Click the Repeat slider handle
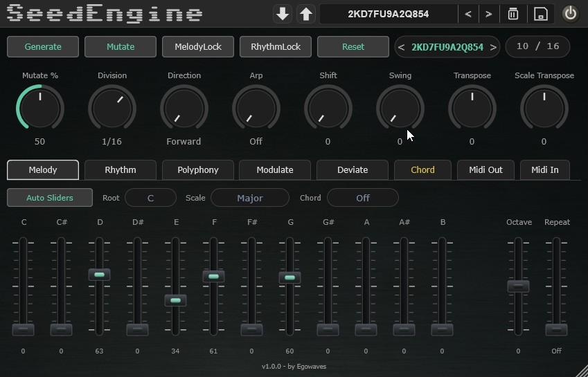This screenshot has width=588, height=377. pyautogui.click(x=557, y=330)
